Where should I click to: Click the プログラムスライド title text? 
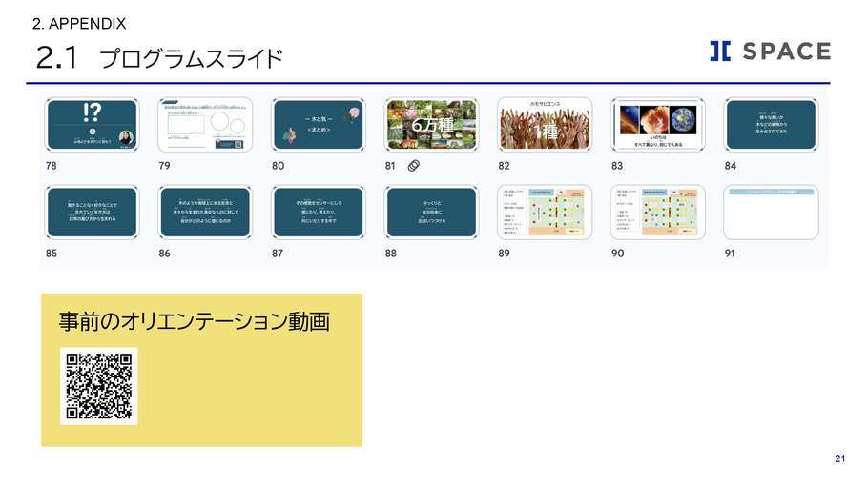pos(191,59)
